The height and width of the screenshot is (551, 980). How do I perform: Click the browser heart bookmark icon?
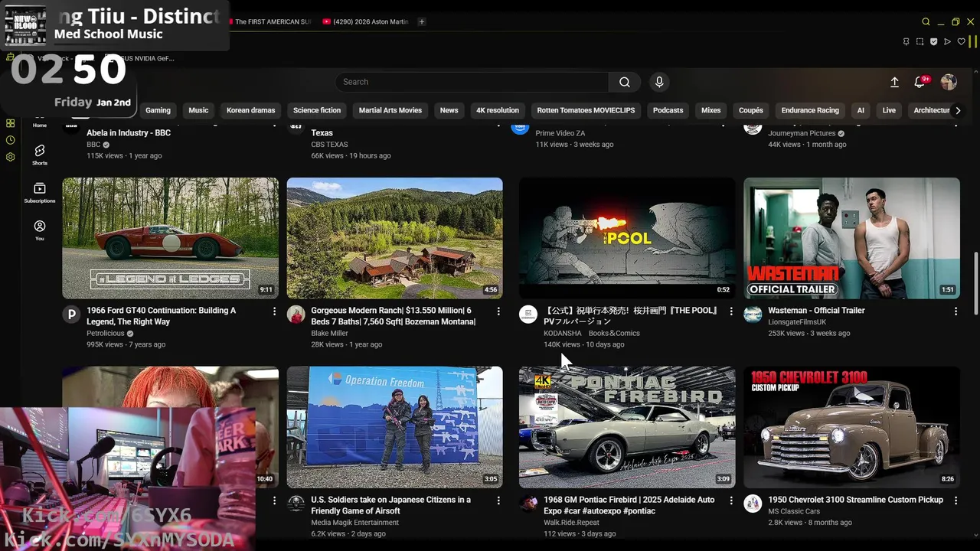click(961, 41)
